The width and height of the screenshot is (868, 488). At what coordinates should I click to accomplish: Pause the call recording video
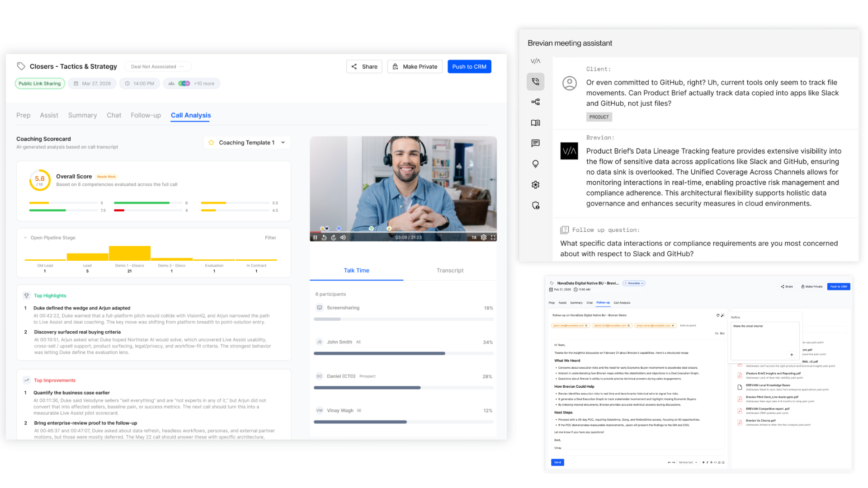coord(315,237)
